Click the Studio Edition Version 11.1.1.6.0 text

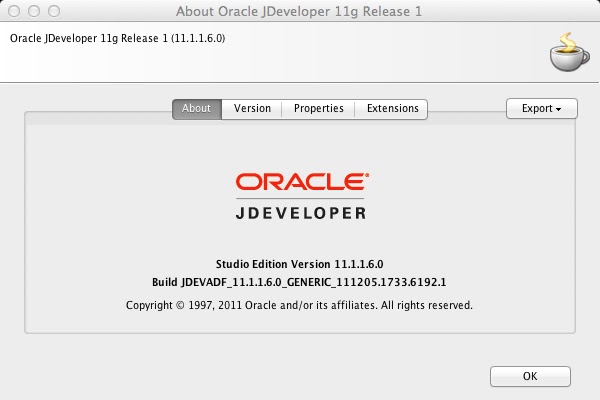(x=299, y=264)
